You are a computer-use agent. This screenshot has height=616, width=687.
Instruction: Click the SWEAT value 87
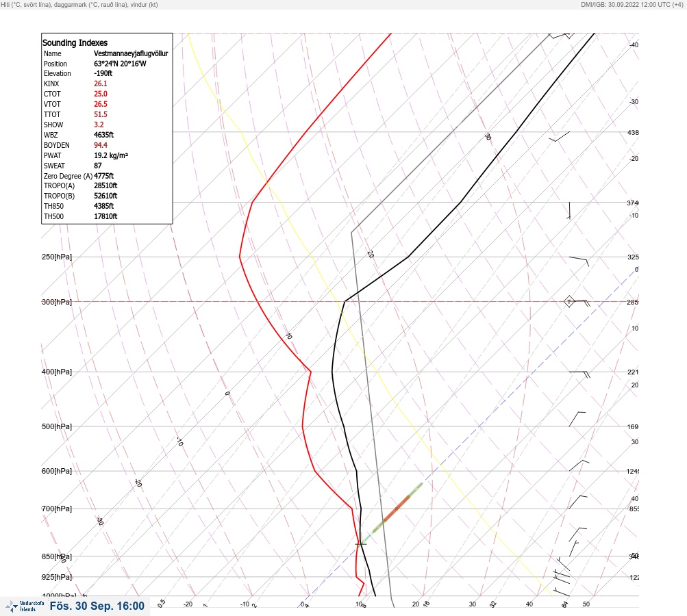pos(98,166)
